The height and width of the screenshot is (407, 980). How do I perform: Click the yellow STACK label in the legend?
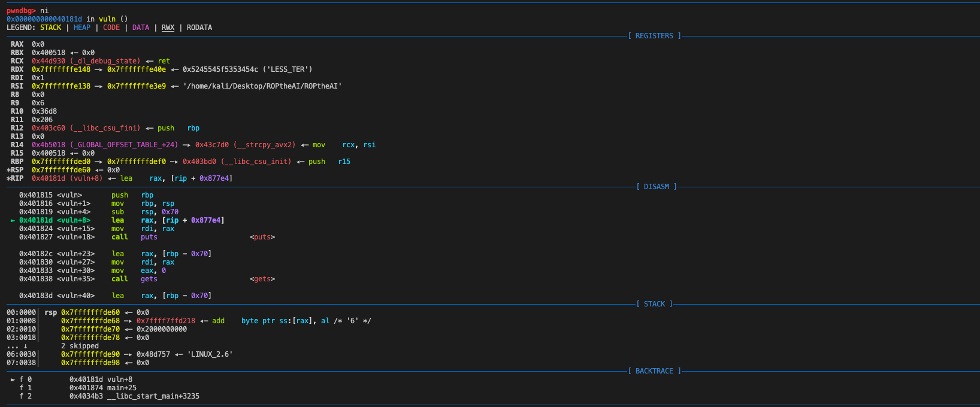(x=51, y=28)
